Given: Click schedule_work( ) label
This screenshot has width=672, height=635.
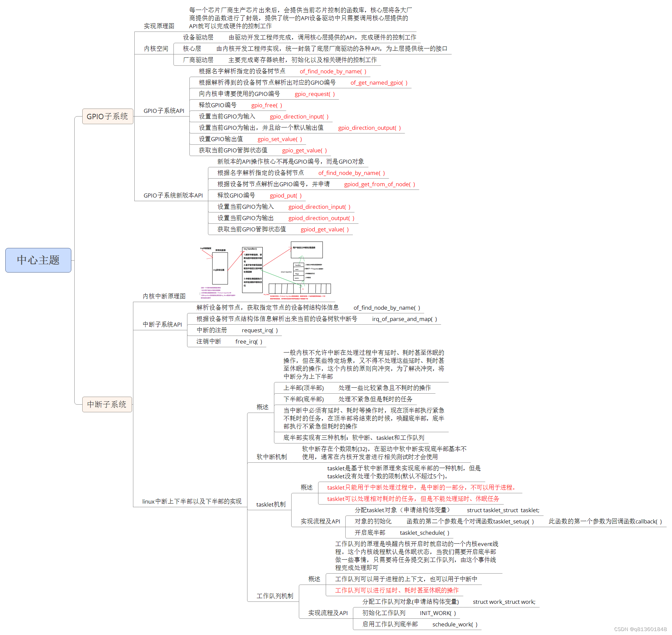Looking at the screenshot, I should coord(455,624).
